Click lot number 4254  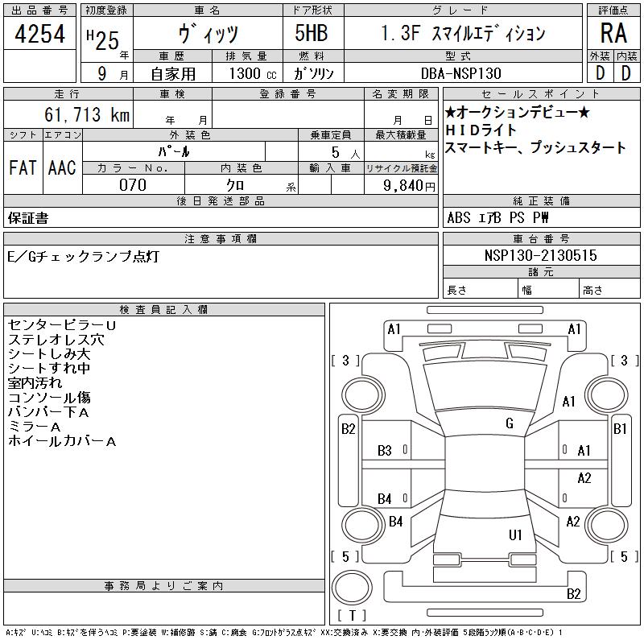(x=40, y=33)
